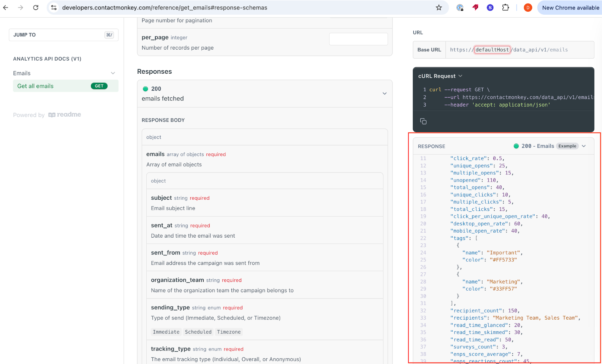Click the purple S extension icon
This screenshot has height=364, width=602.
click(490, 8)
